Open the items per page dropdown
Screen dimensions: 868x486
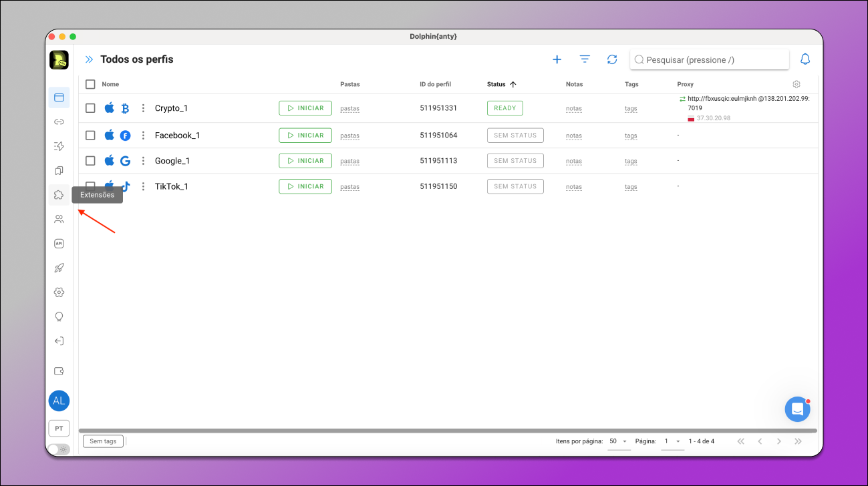[619, 441]
